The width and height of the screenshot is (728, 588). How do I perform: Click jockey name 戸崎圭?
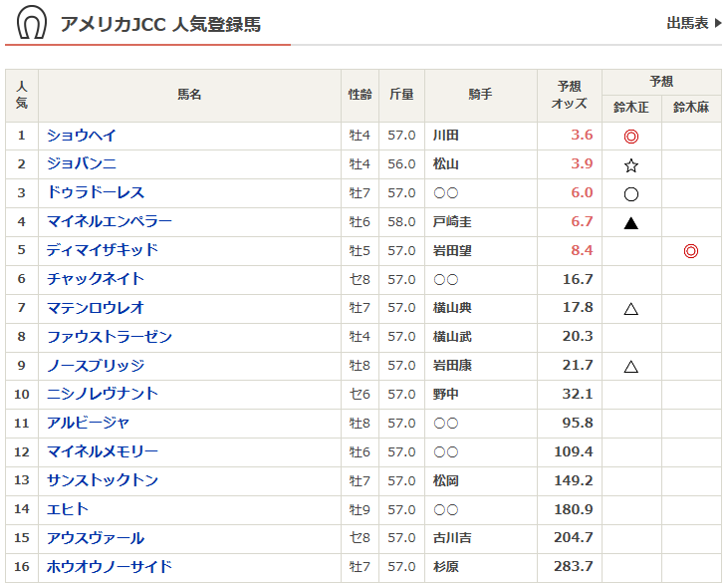click(x=452, y=222)
